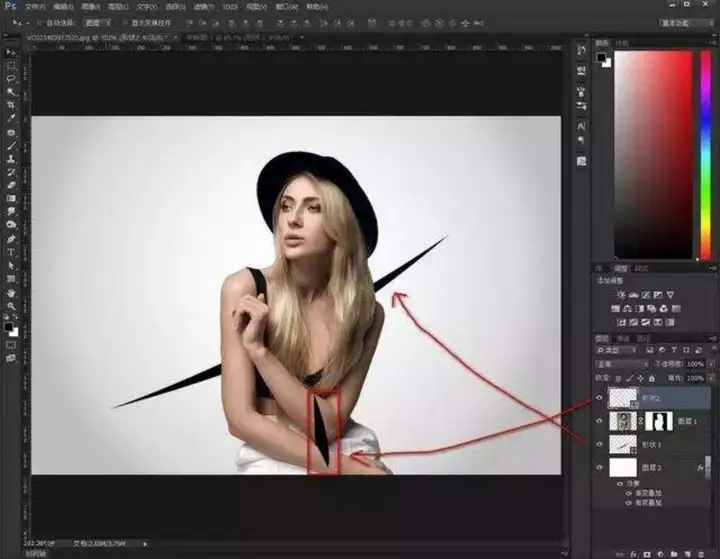Enable the 显示变换控件 checkbox
This screenshot has width=720, height=559.
[x=124, y=23]
